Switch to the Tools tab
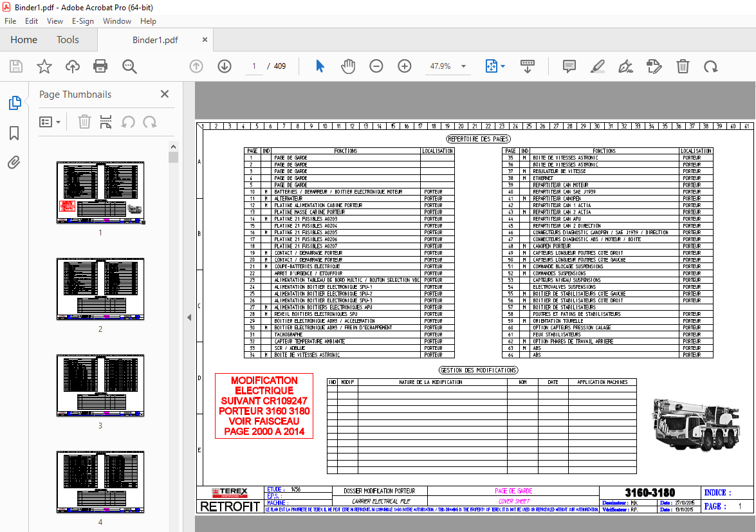 [68, 39]
